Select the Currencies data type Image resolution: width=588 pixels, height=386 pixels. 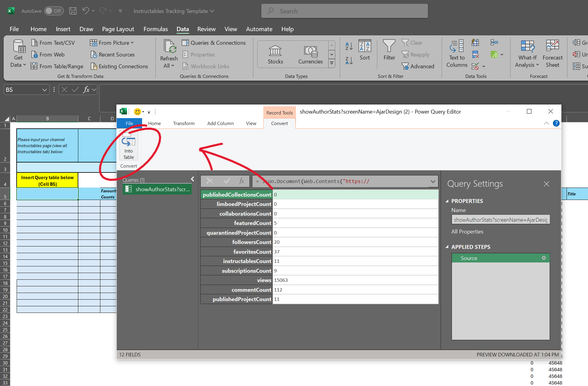tap(310, 55)
